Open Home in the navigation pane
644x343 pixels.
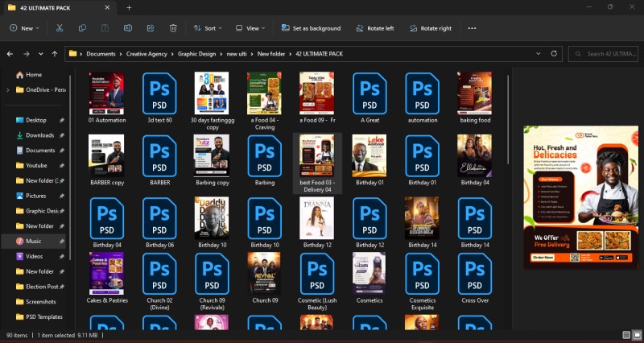pos(34,75)
